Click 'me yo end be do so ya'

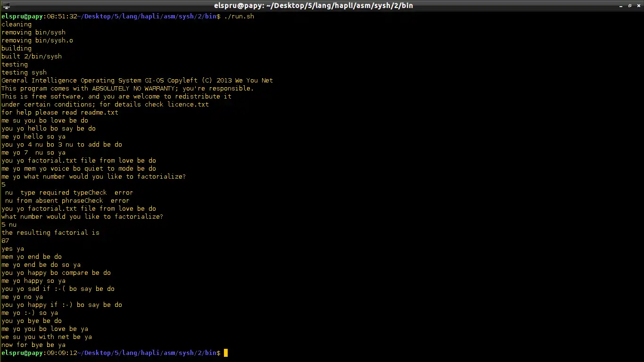(41, 265)
